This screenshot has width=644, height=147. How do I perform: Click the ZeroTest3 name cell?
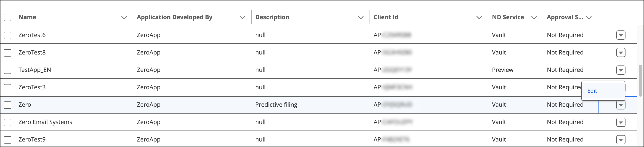point(32,87)
